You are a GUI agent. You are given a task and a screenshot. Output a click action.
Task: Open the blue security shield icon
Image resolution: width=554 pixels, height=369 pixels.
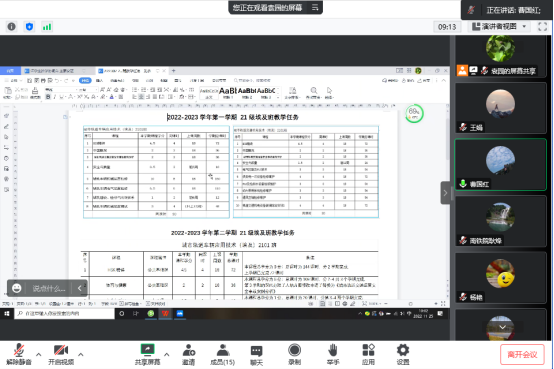tap(29, 27)
